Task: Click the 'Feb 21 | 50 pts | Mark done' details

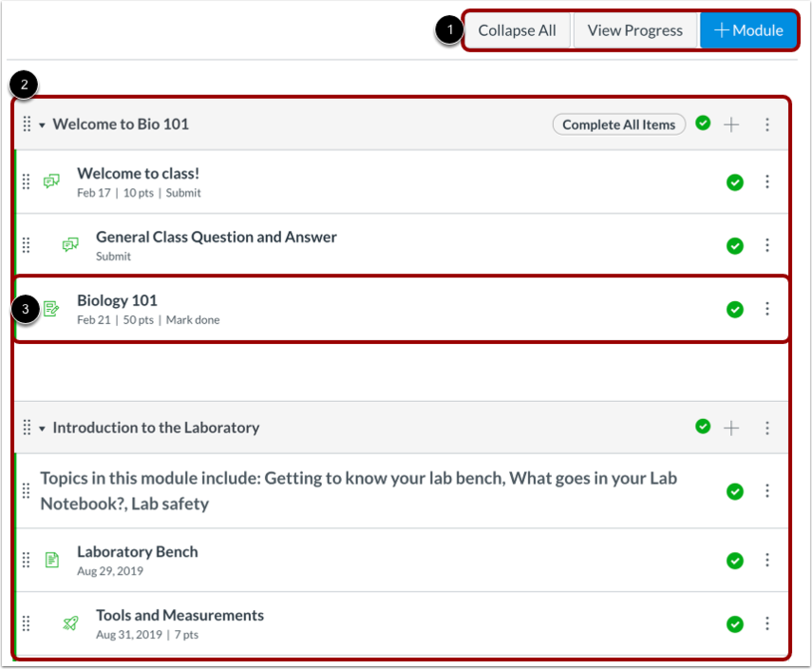Action: pyautogui.click(x=148, y=319)
